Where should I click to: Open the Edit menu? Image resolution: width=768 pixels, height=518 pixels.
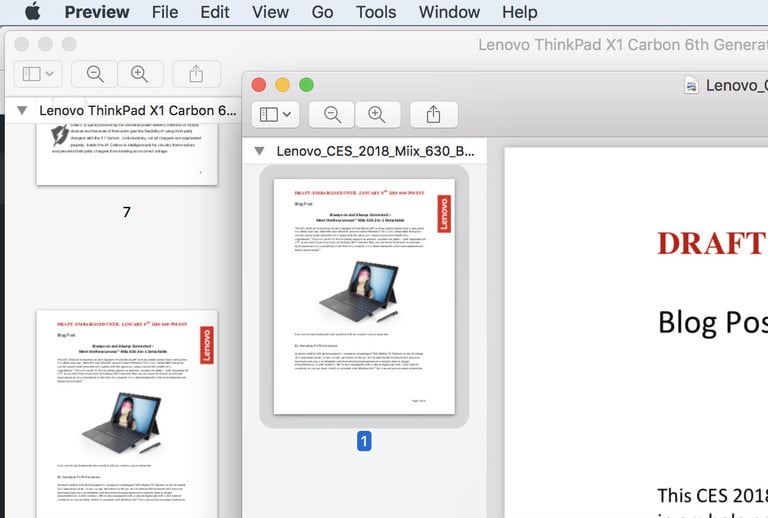pyautogui.click(x=215, y=12)
